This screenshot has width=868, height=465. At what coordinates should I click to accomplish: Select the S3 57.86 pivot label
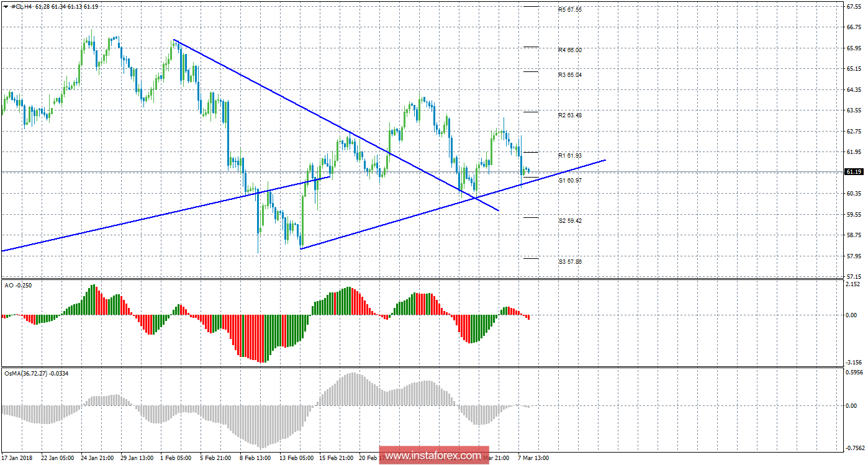(570, 262)
